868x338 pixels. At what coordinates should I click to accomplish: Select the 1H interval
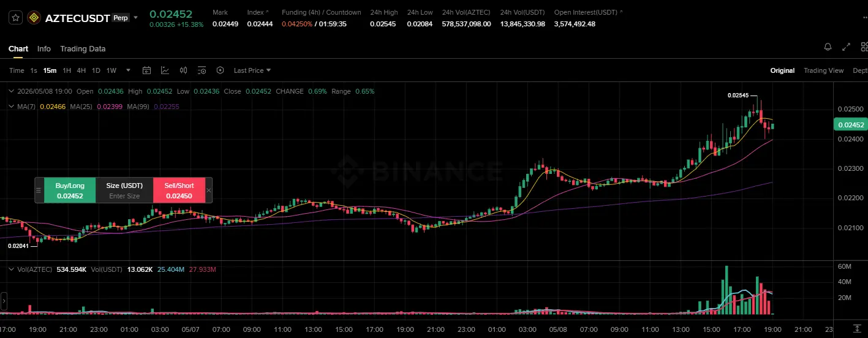67,70
